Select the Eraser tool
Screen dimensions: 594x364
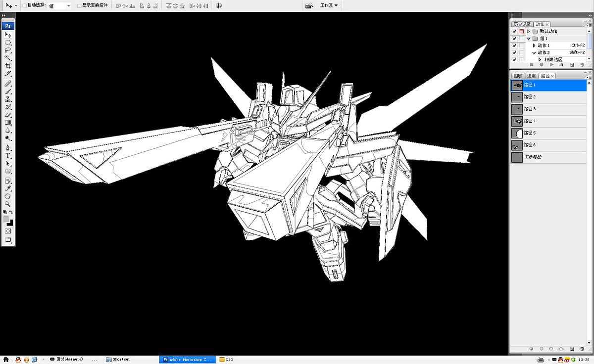point(8,114)
